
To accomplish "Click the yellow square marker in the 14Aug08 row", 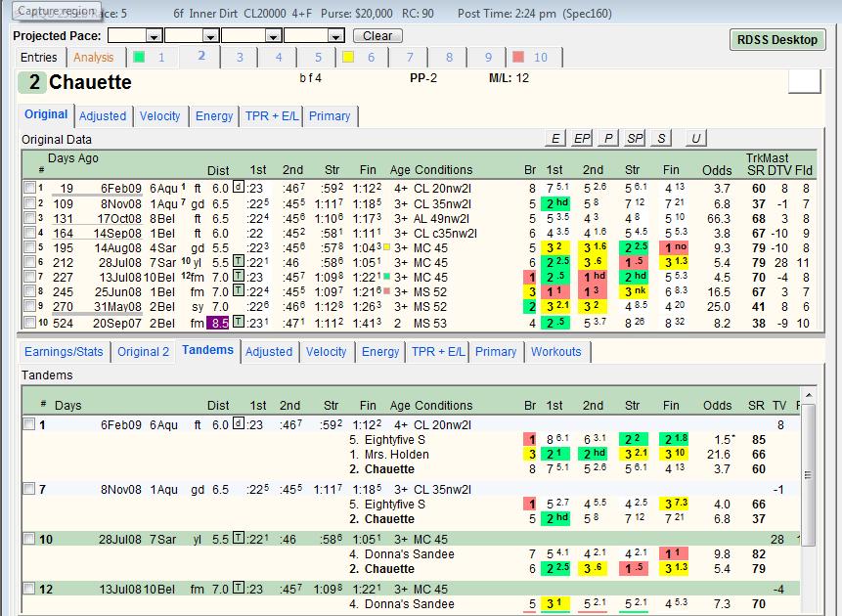I will (x=386, y=247).
